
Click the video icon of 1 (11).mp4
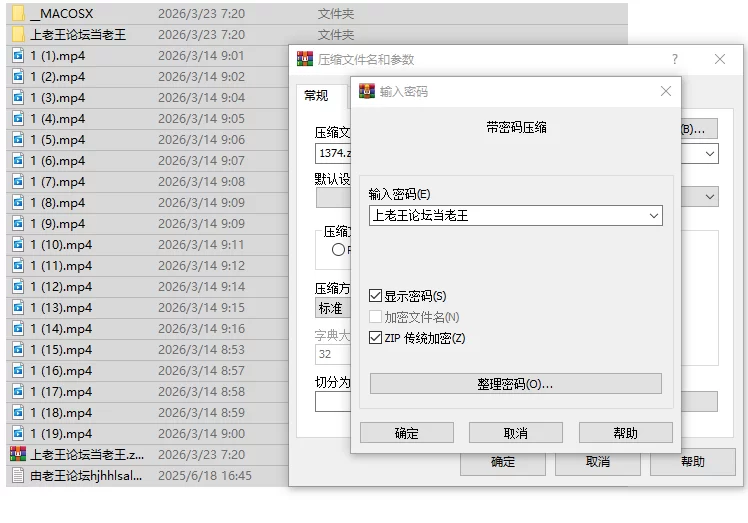[18, 265]
